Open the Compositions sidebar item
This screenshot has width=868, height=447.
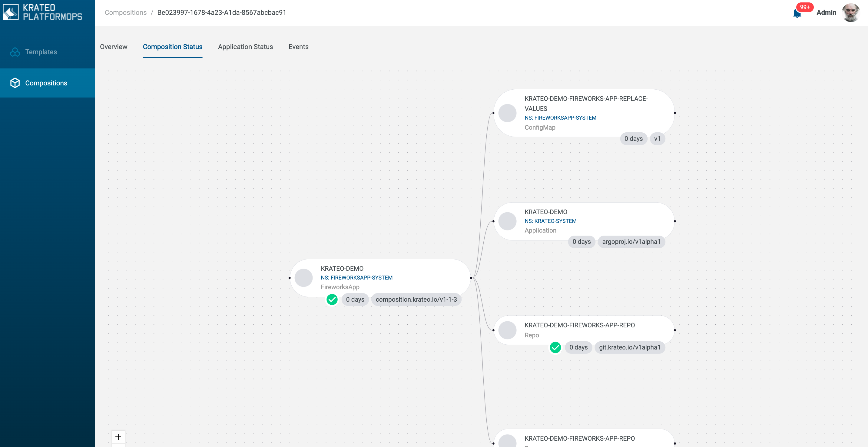[x=47, y=83]
